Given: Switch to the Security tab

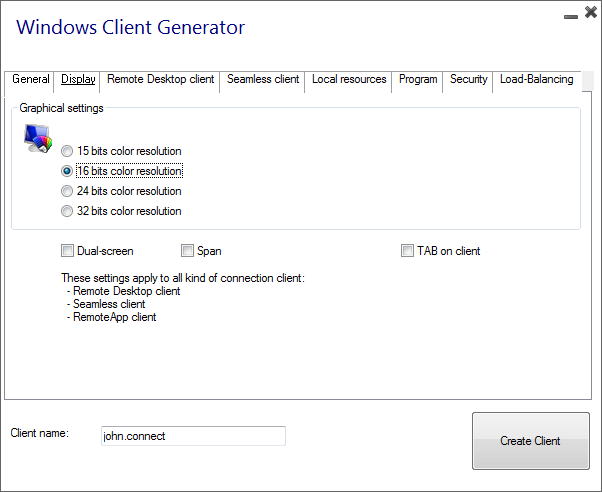Looking at the screenshot, I should coord(468,80).
